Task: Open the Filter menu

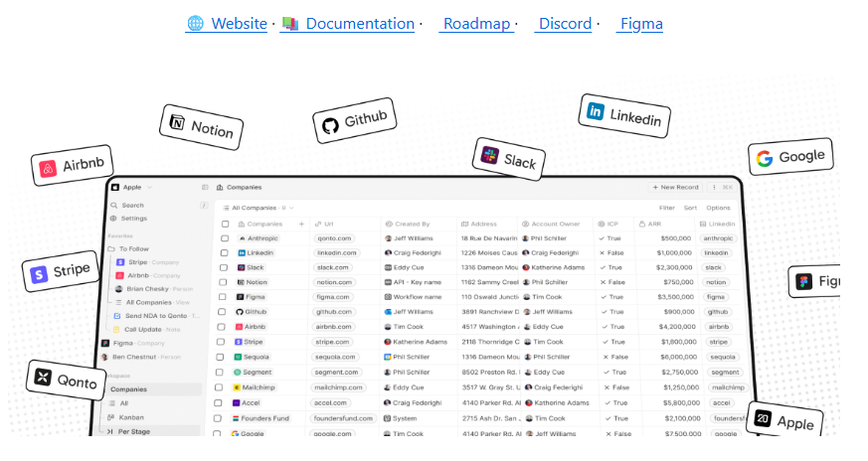Action: [x=666, y=208]
